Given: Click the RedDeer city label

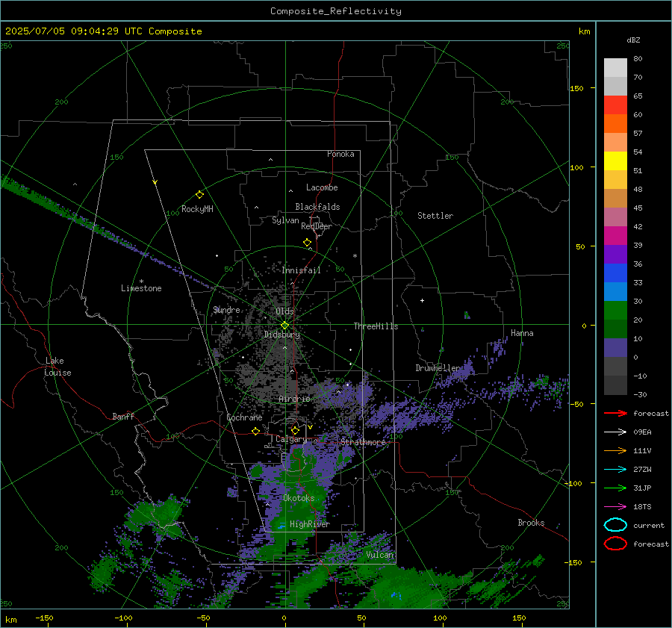Looking at the screenshot, I should pos(317,226).
